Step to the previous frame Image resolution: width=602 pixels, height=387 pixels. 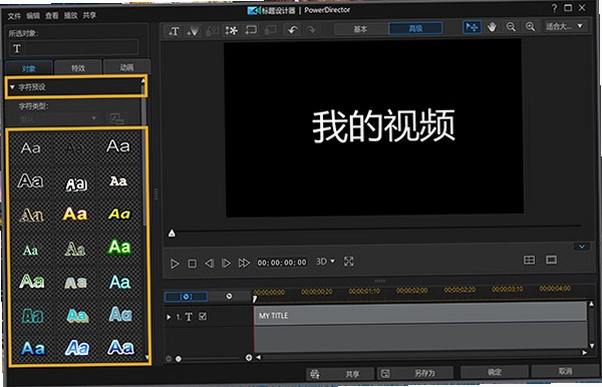pos(209,263)
